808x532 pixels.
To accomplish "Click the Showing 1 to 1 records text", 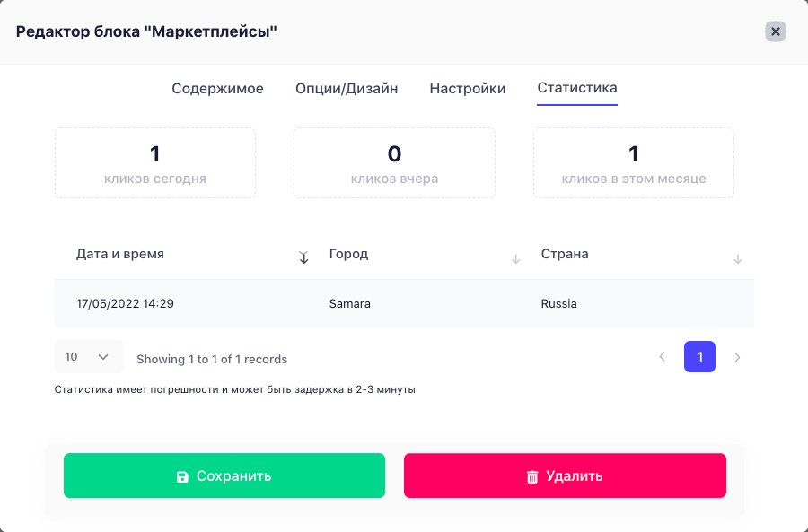I will click(x=212, y=359).
